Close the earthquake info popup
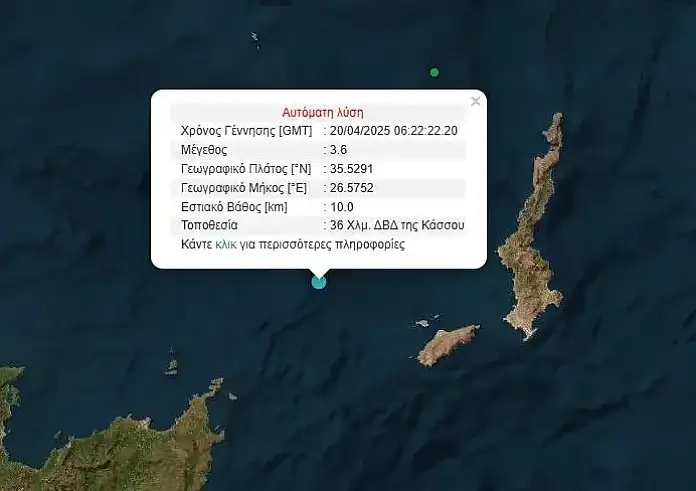The width and height of the screenshot is (696, 491). point(476,101)
